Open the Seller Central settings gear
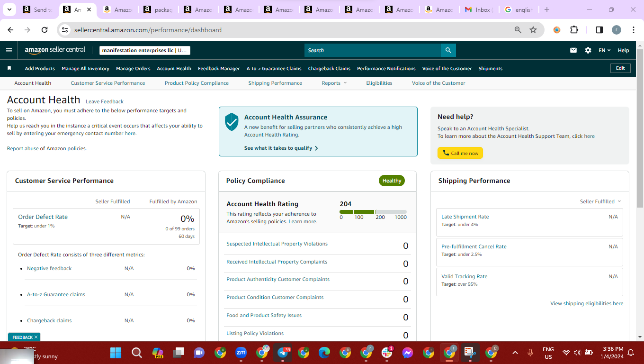 tap(588, 50)
